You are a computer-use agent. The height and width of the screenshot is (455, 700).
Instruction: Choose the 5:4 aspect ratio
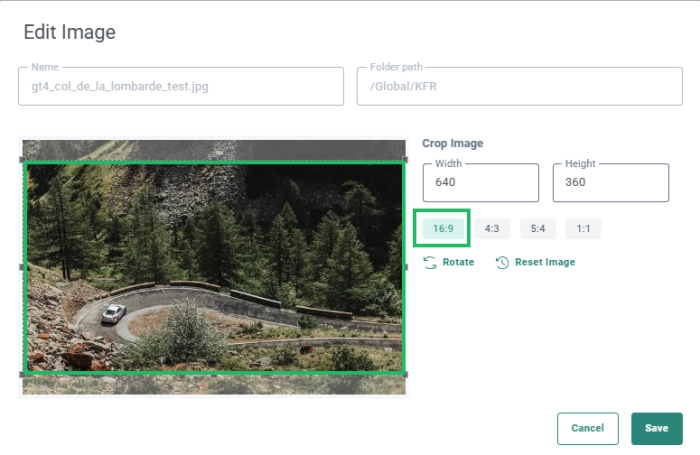[x=538, y=229]
